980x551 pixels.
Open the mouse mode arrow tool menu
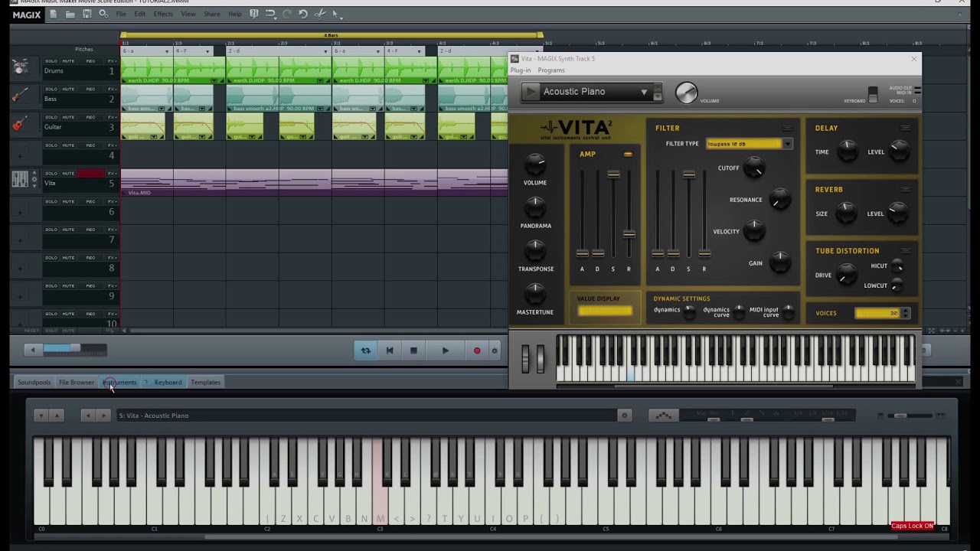point(336,14)
